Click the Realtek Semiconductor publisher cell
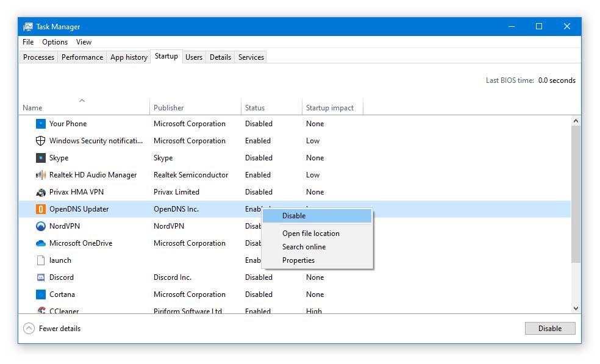 191,175
